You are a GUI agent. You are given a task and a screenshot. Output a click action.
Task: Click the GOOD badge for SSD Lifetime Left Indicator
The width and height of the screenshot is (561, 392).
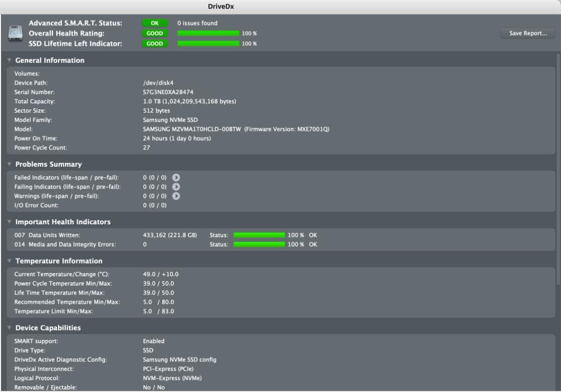[x=154, y=44]
